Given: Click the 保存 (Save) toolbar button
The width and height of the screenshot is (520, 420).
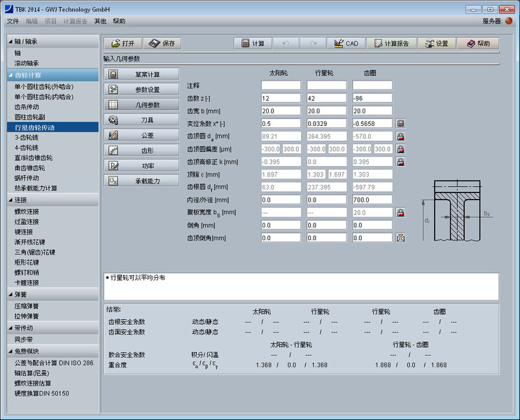Looking at the screenshot, I should click(162, 43).
